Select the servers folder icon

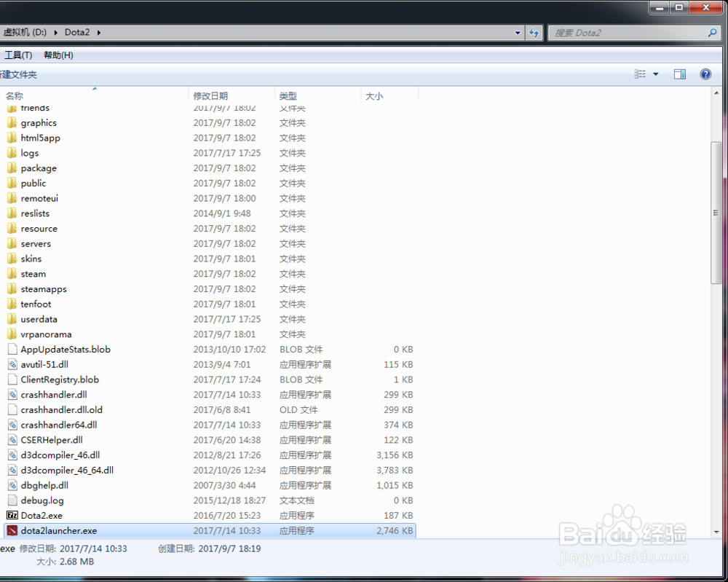click(x=12, y=243)
